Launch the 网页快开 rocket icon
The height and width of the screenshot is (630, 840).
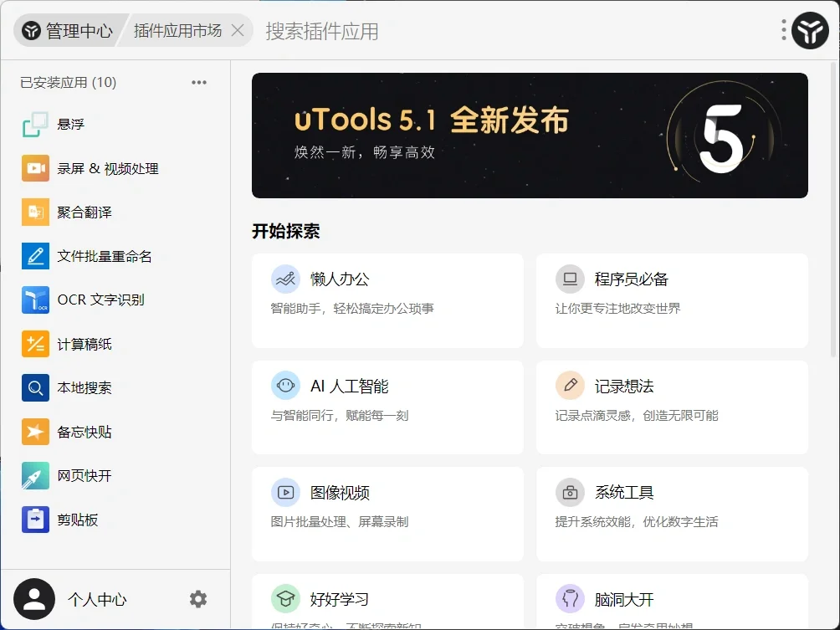pos(35,476)
